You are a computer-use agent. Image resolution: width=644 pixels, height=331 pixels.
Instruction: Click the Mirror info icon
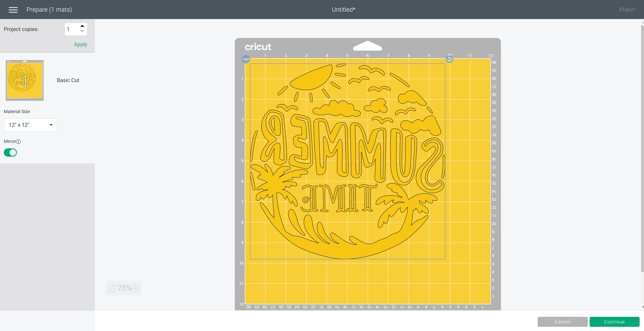19,142
